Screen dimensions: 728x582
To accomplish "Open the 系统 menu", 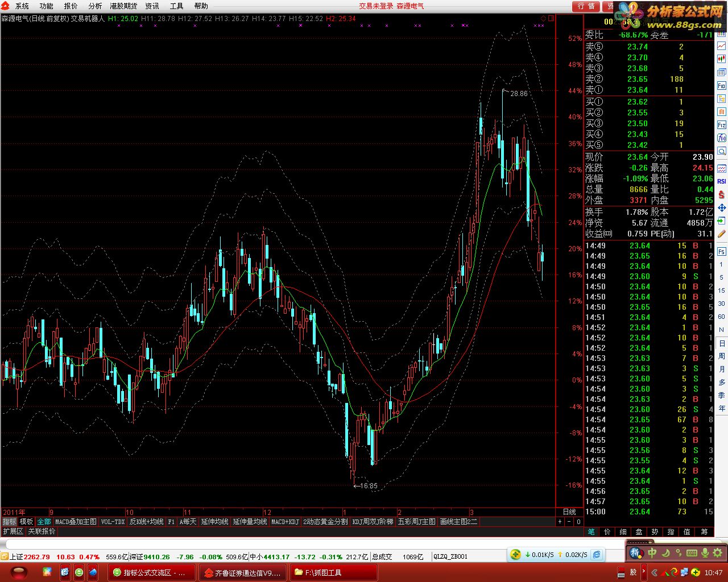I will point(22,6).
